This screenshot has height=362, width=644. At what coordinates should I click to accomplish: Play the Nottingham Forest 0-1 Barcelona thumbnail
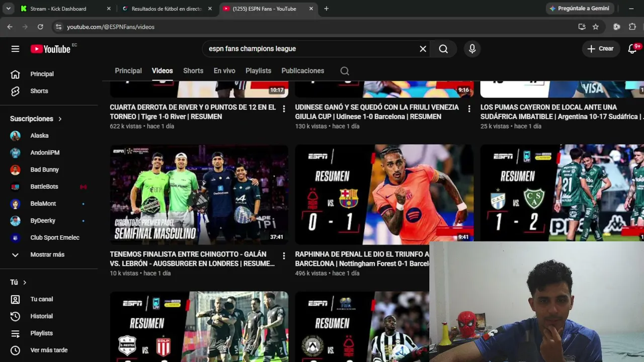click(x=384, y=195)
